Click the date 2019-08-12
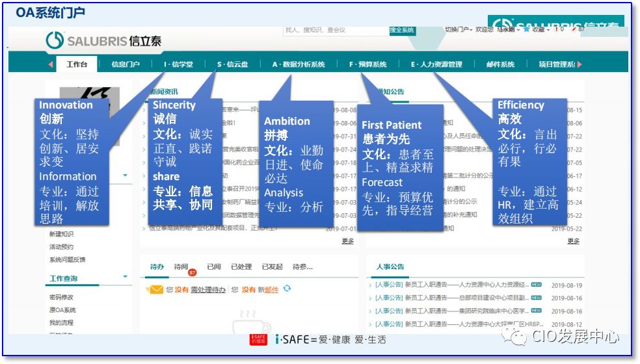Screen dimensions: 640x364 tap(567, 324)
